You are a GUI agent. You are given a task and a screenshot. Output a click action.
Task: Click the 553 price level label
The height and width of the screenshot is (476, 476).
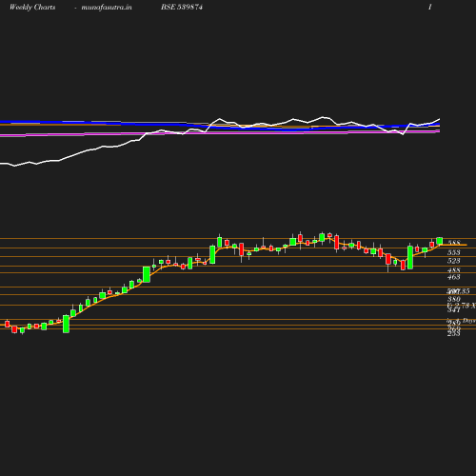[x=454, y=252]
